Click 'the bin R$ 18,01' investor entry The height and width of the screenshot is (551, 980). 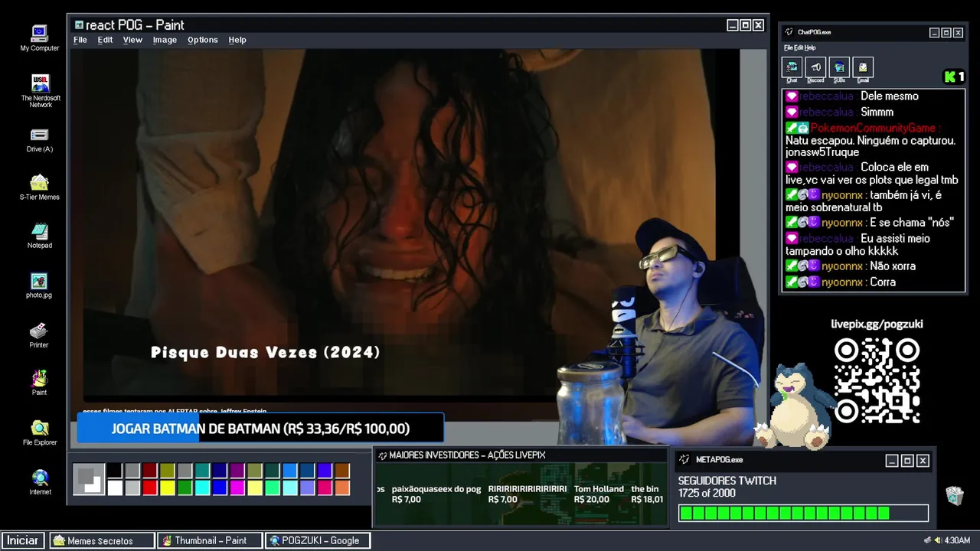[x=647, y=494]
